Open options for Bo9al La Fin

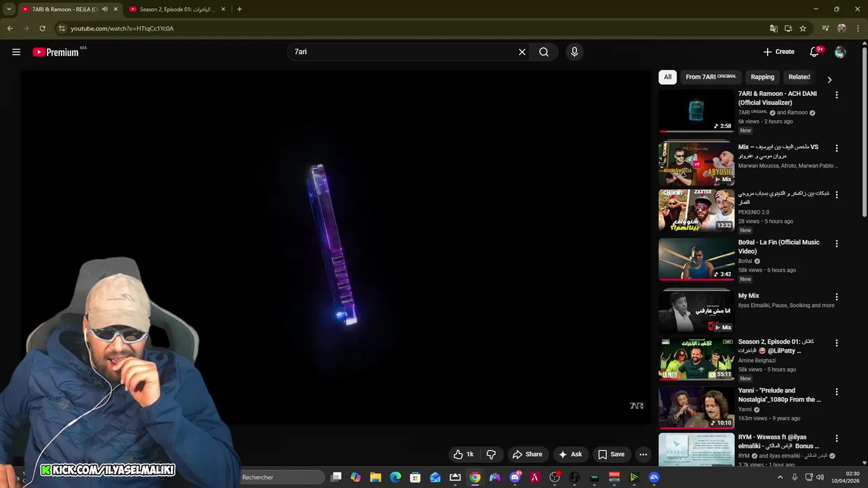coord(836,243)
